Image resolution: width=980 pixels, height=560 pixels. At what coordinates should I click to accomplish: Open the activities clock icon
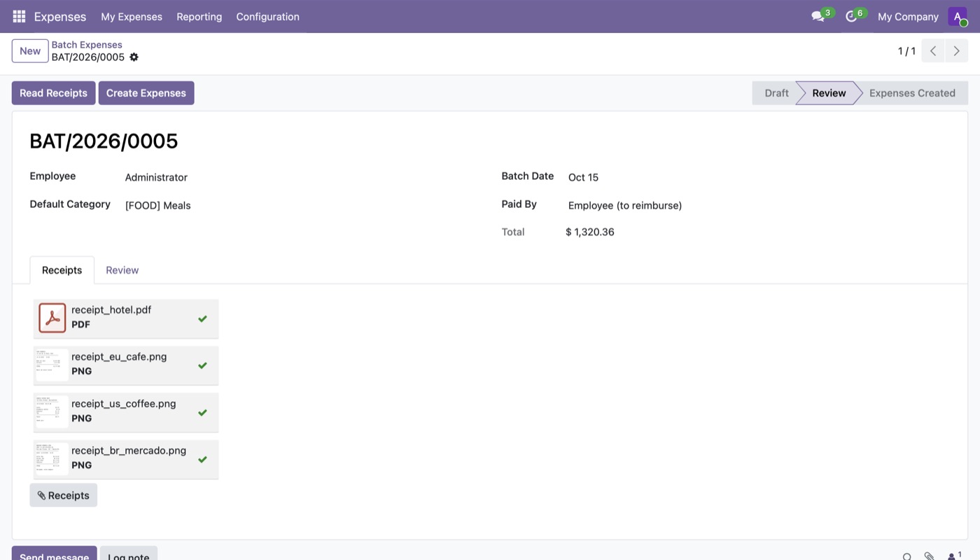click(x=851, y=16)
